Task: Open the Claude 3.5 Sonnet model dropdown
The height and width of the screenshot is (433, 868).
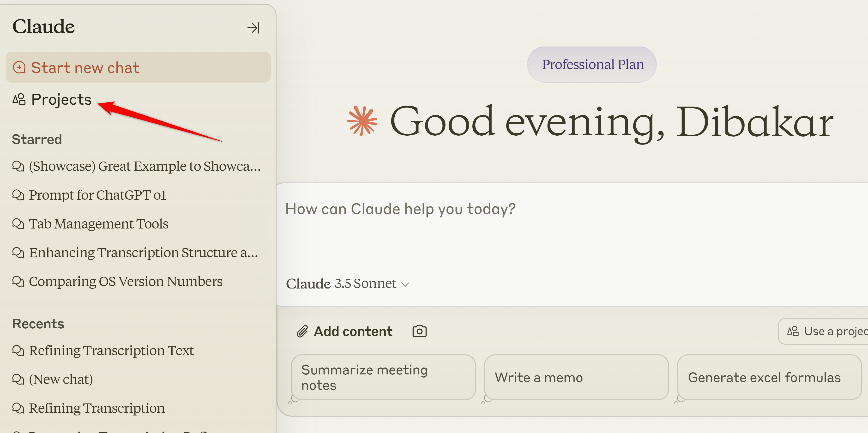Action: tap(347, 284)
